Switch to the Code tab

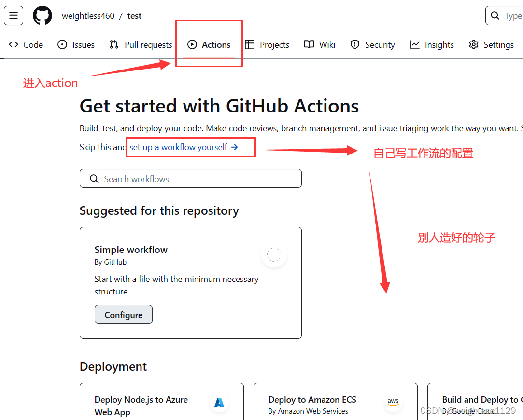pyautogui.click(x=26, y=45)
